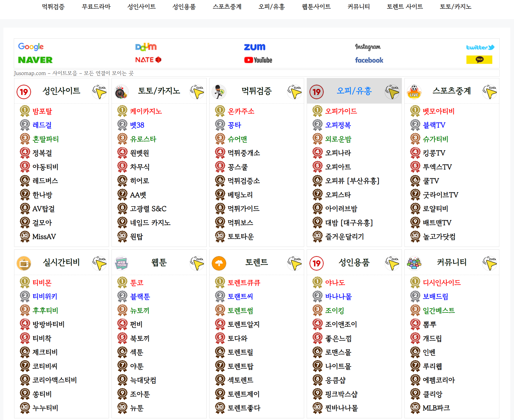Click the orange TV icon beside 실시간티비
This screenshot has width=514, height=420.
(24, 263)
